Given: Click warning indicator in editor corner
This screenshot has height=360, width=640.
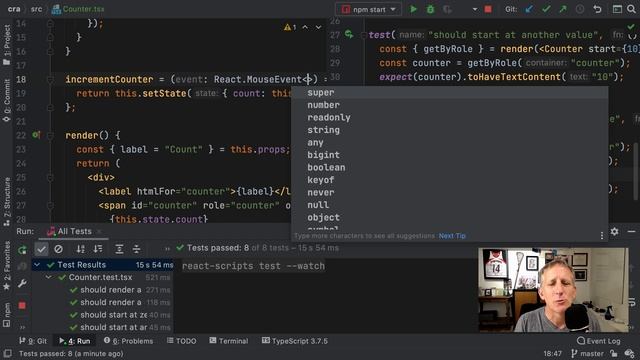Looking at the screenshot, I should click(x=290, y=27).
